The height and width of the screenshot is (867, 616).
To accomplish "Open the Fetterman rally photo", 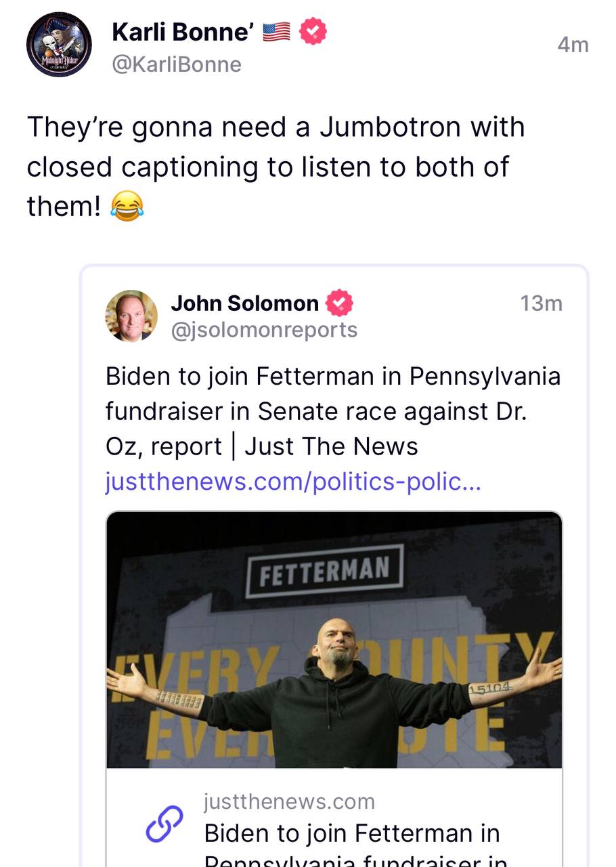I will pyautogui.click(x=333, y=640).
